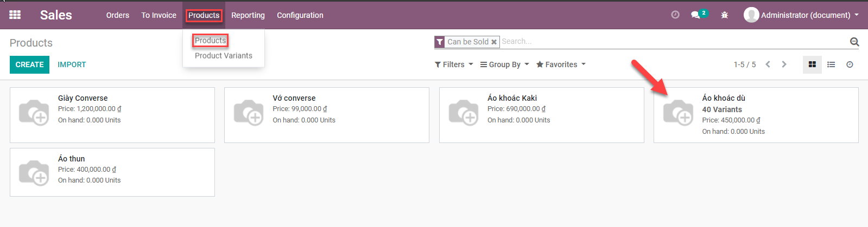Open Administrator user menu
The width and height of the screenshot is (868, 227).
click(801, 15)
